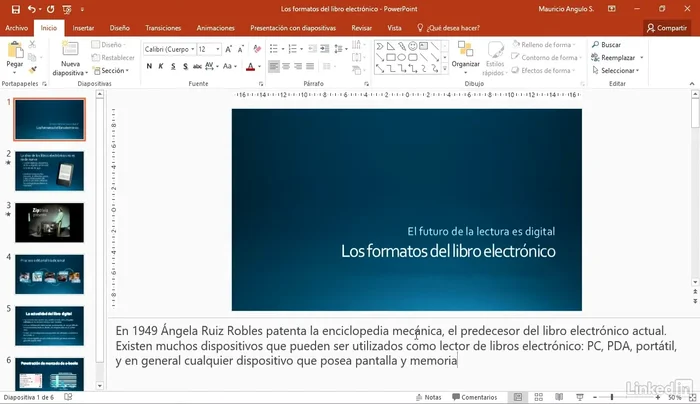Switch to the Diseño tab
This screenshot has height=404, width=700.
(120, 28)
